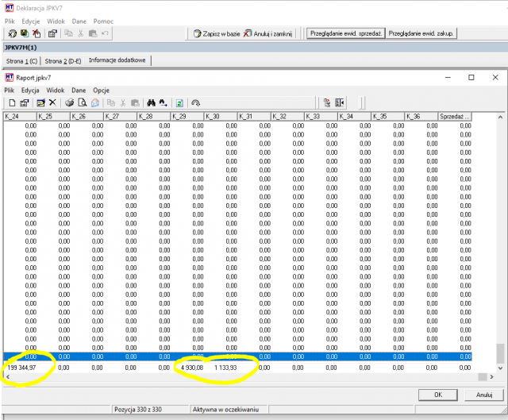Click the Zapisz w bazie button
This screenshot has width=508, height=420.
point(217,33)
